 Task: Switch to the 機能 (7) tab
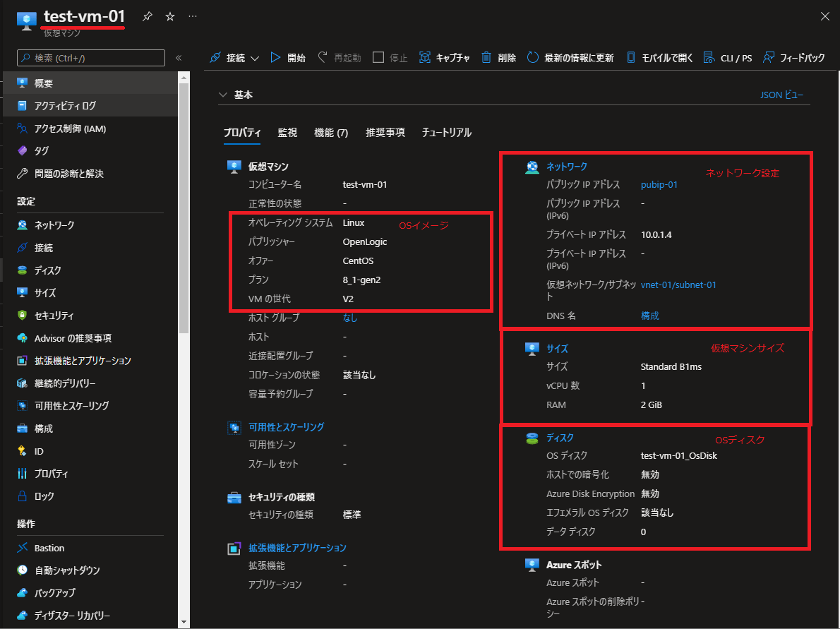click(x=331, y=132)
